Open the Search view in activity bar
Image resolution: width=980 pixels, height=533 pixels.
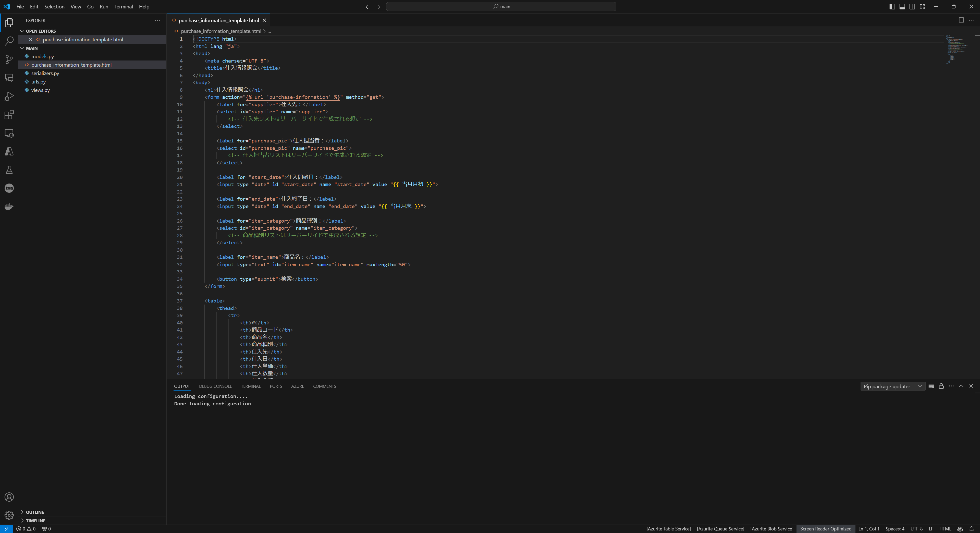(x=9, y=41)
